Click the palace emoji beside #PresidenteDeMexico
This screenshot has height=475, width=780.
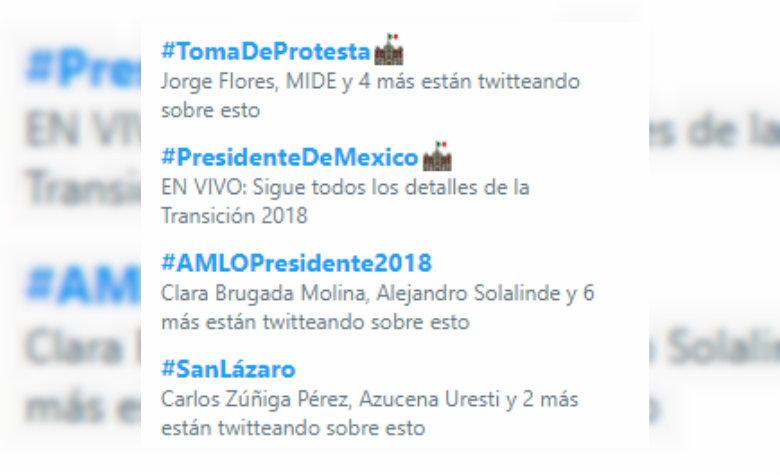point(437,156)
